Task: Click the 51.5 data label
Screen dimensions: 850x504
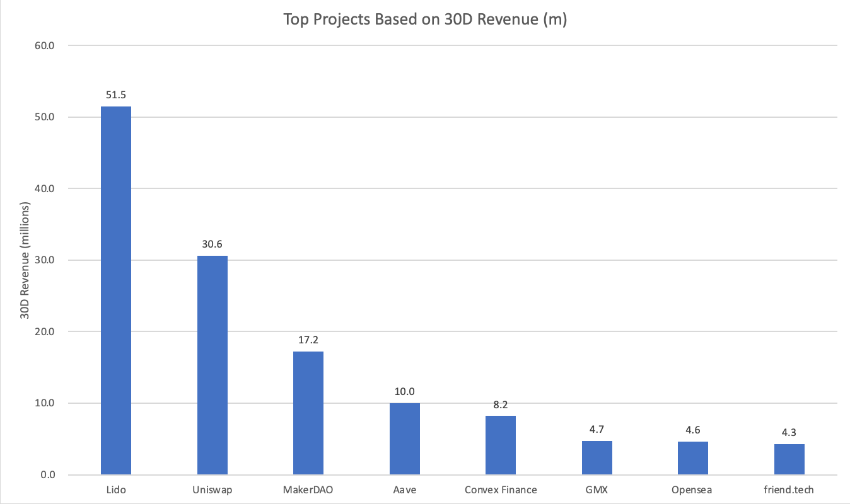Action: point(116,95)
